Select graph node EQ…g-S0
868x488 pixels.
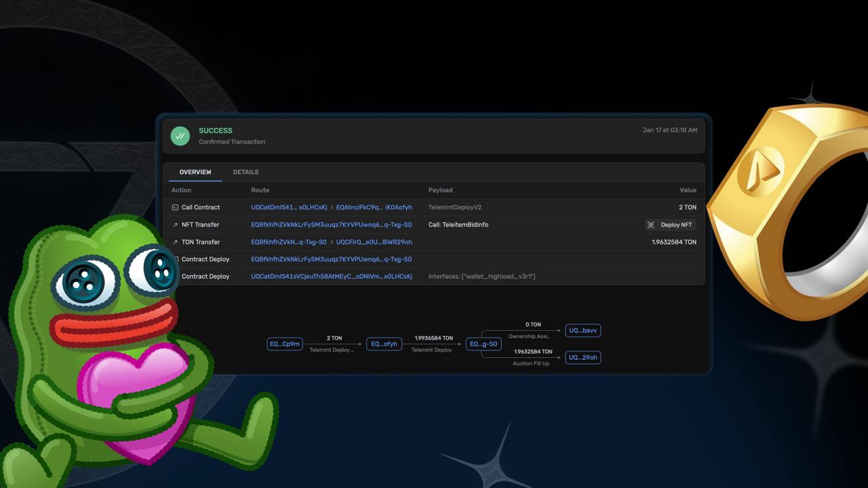click(x=484, y=344)
